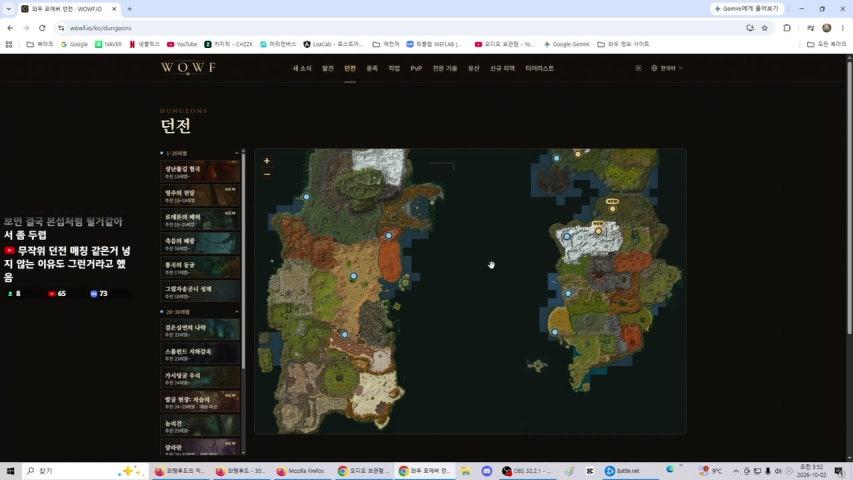Click the dungeon list scrollbar
Image resolution: width=853 pixels, height=480 pixels.
click(243, 261)
